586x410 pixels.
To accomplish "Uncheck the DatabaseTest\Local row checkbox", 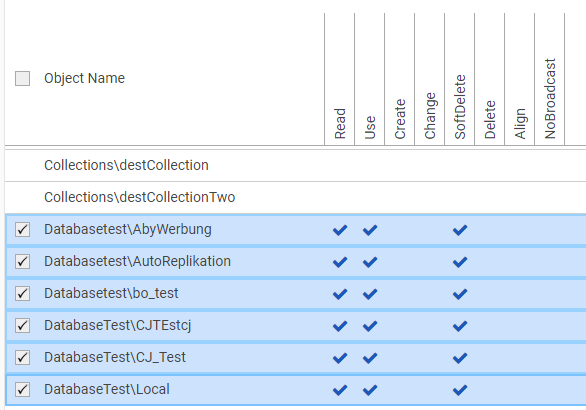I will (x=22, y=389).
